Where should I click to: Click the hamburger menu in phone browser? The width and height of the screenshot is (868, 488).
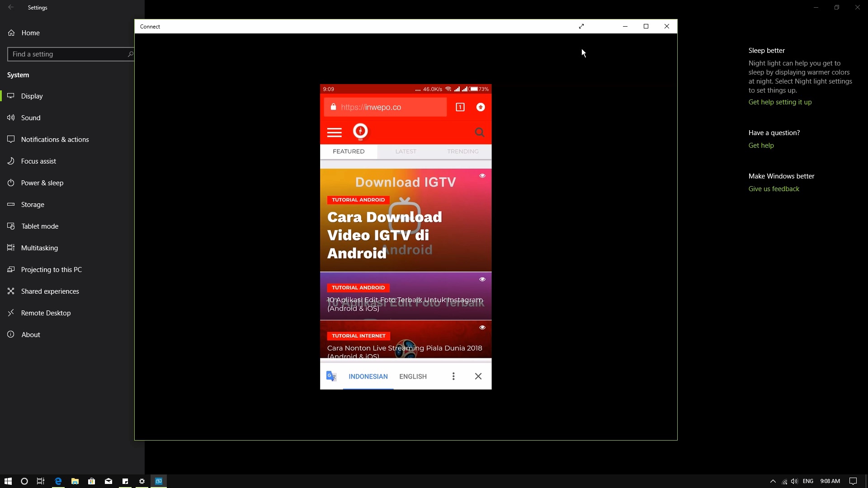tap(334, 132)
